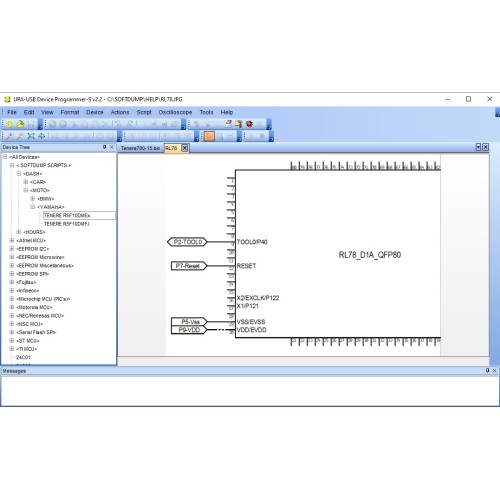This screenshot has height=500, width=500.
Task: Click the Open file folder icon
Action: pyautogui.click(x=20, y=124)
